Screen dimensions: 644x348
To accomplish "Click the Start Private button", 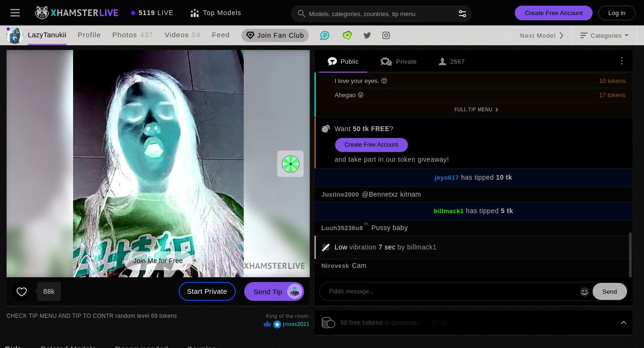I will pos(207,291).
